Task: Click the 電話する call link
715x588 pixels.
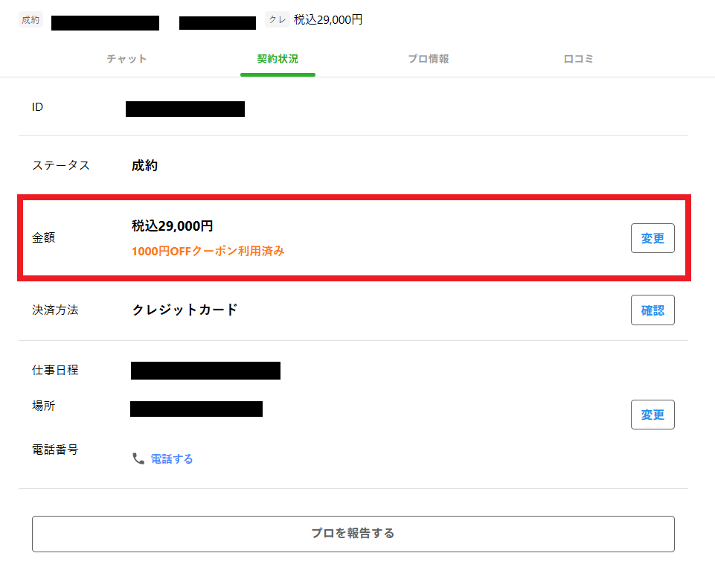Action: point(172,459)
